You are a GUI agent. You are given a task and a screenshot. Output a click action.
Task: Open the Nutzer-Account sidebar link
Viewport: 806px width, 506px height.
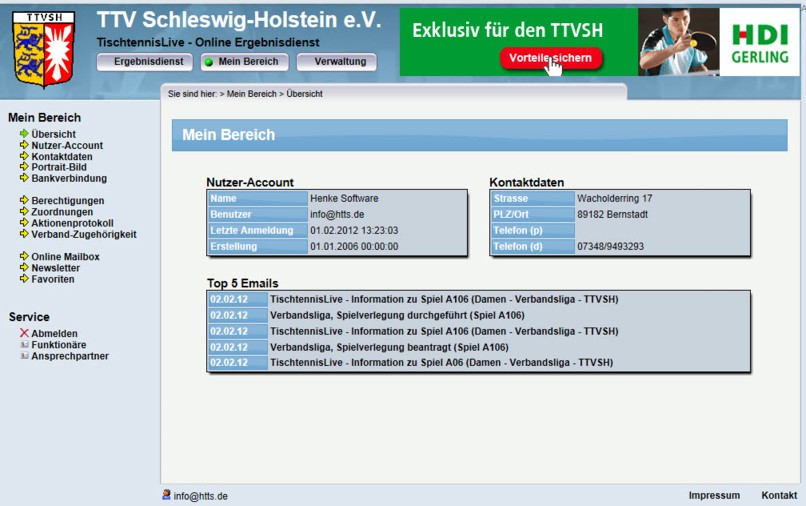pyautogui.click(x=66, y=146)
